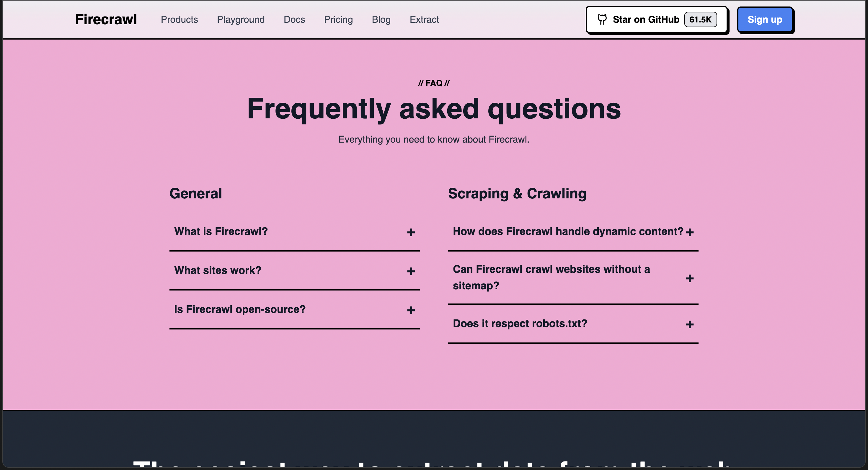Go to the Playground page
This screenshot has height=470, width=868.
point(241,19)
